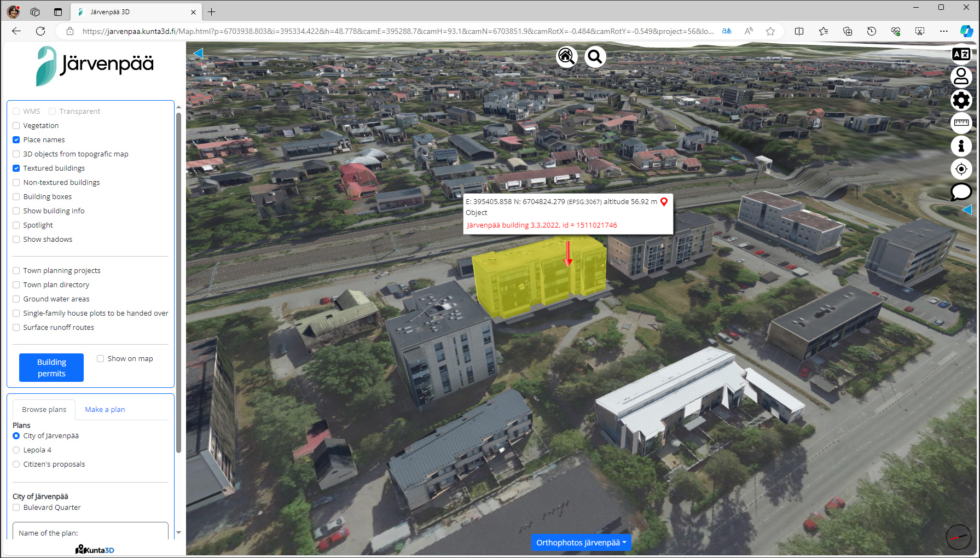
Task: Select the measuring ruler tool
Action: pyautogui.click(x=961, y=123)
